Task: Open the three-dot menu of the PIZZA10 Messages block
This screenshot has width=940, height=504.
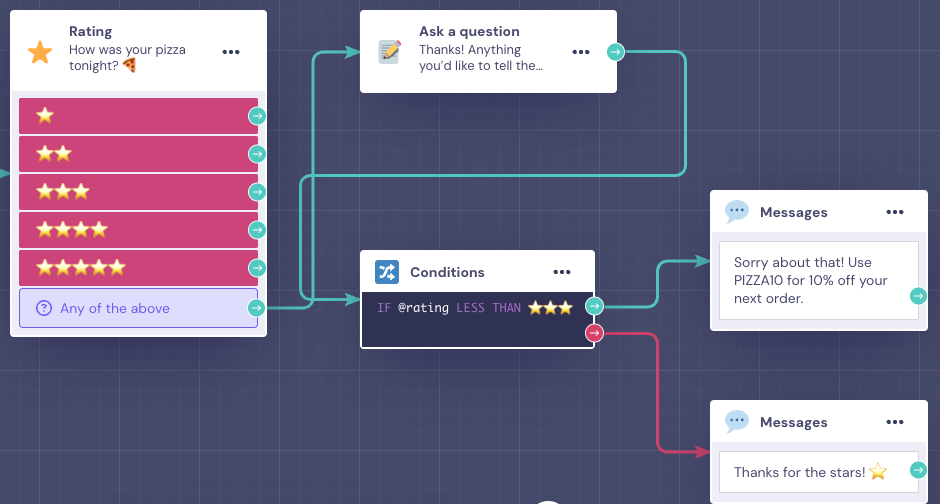Action: point(895,212)
